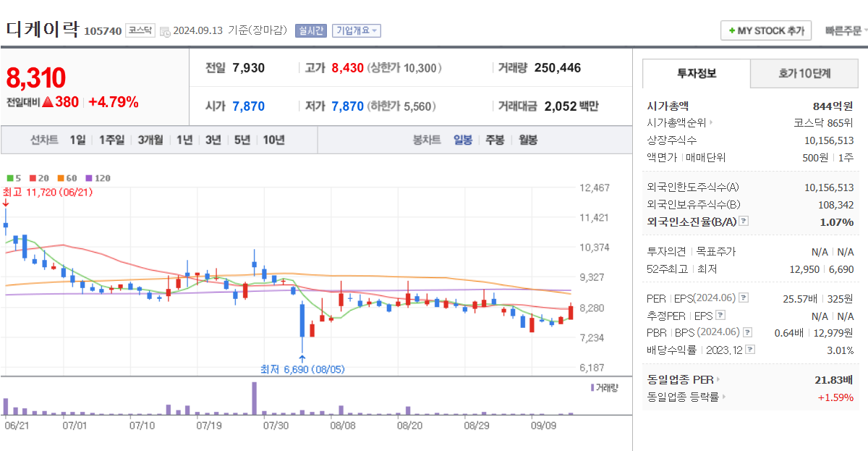This screenshot has height=451, width=868.
Task: Select the 1일 line chart period
Action: click(77, 140)
